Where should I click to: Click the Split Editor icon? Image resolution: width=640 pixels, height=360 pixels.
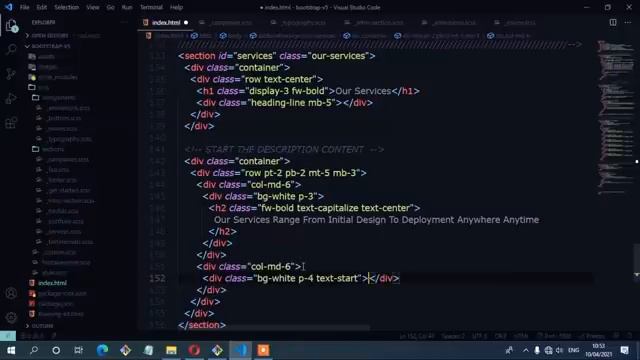[613, 22]
